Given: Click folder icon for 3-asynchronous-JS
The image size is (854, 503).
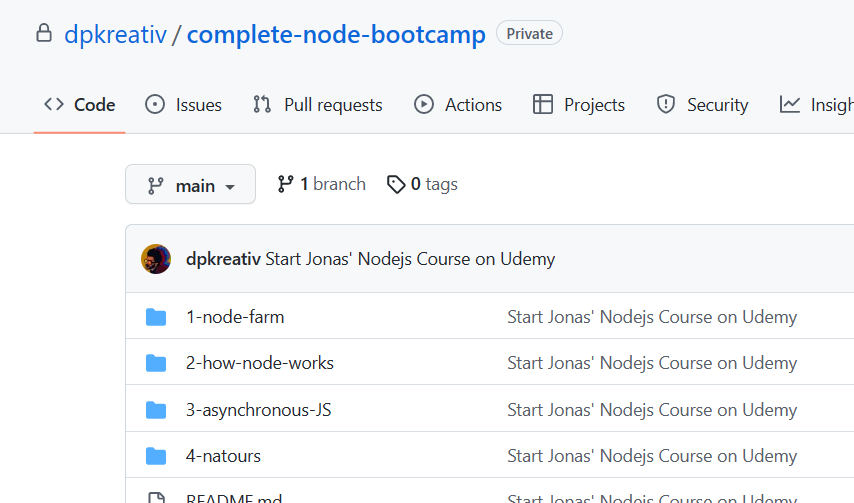Looking at the screenshot, I should coord(156,410).
